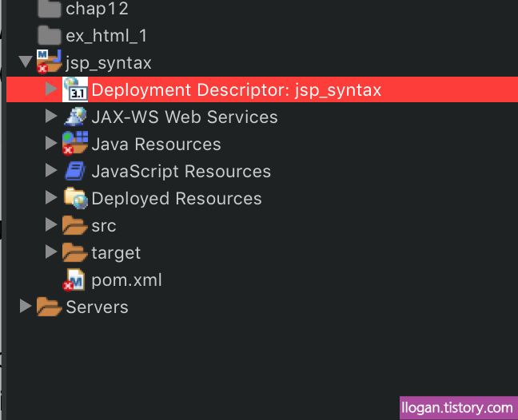Expand the JAX-WS Web Services arrow
Screen dimensions: 518x420
coord(51,116)
